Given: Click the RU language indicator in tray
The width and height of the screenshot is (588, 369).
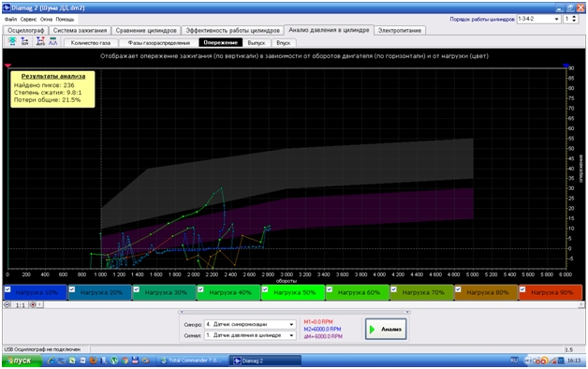Looking at the screenshot, I should (x=514, y=360).
